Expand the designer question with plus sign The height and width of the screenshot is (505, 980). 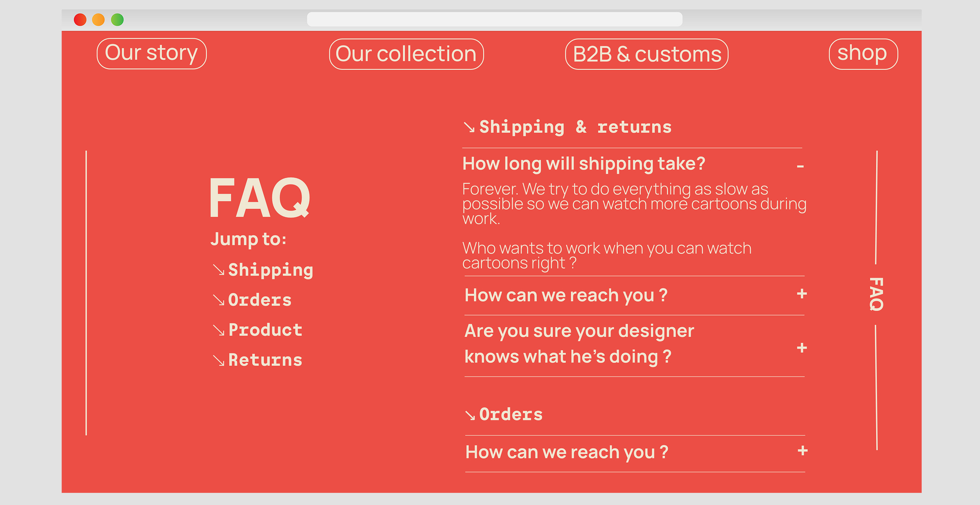coord(802,347)
